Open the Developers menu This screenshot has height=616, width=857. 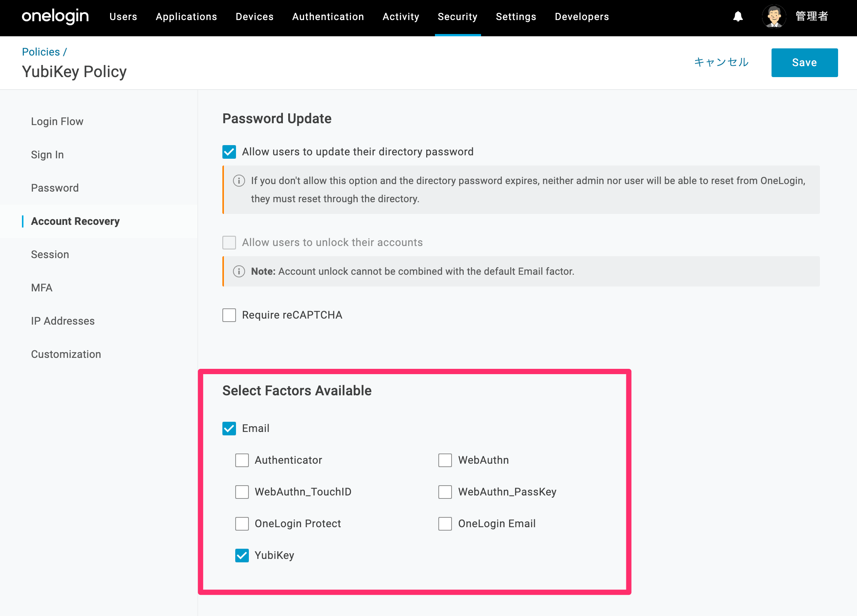582,17
